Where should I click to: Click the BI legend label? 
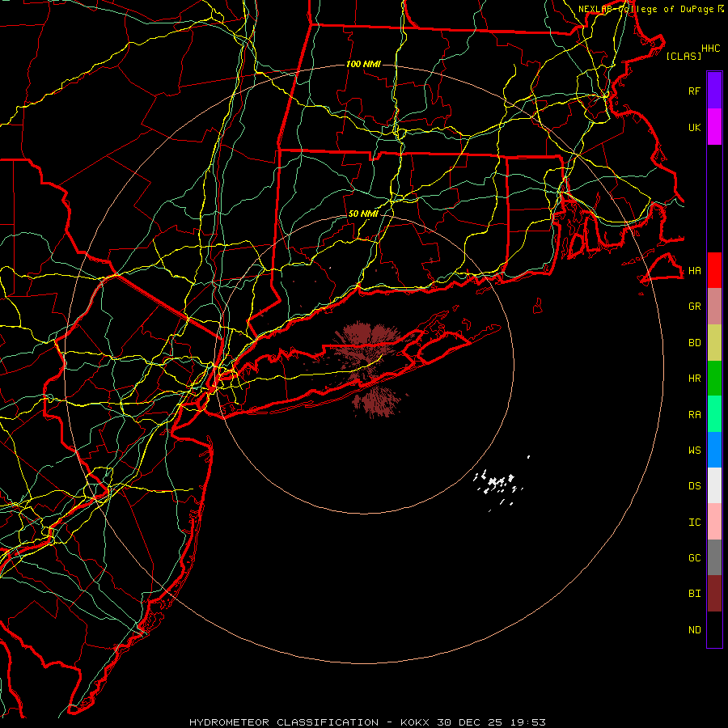[x=694, y=594]
